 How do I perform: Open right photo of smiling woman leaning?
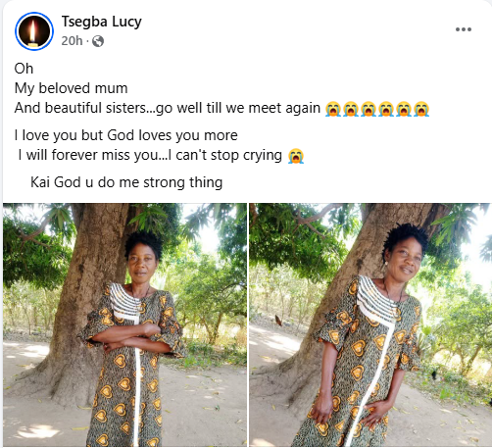pos(370,324)
